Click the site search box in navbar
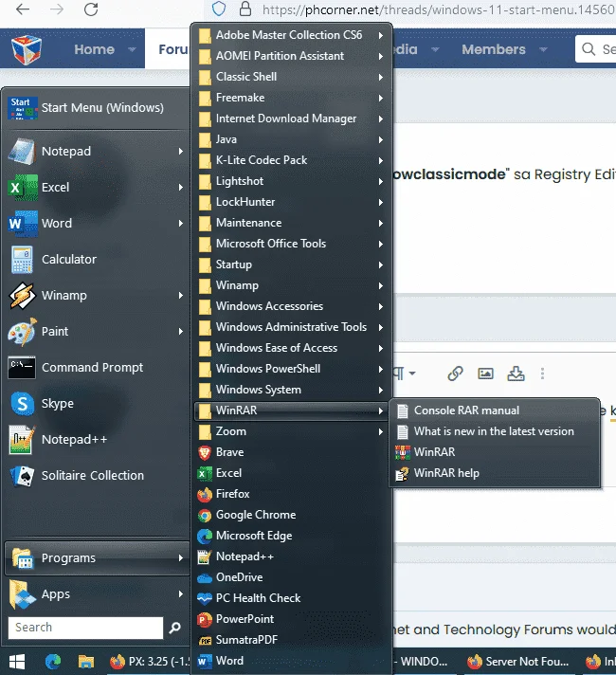Screen dimensions: 616x675 596,49
